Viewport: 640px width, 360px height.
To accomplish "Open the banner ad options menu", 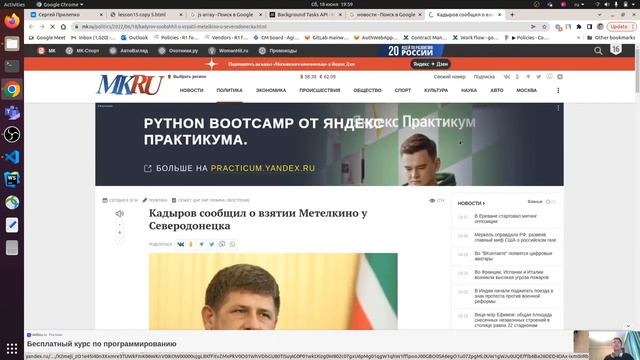I will pos(558,108).
